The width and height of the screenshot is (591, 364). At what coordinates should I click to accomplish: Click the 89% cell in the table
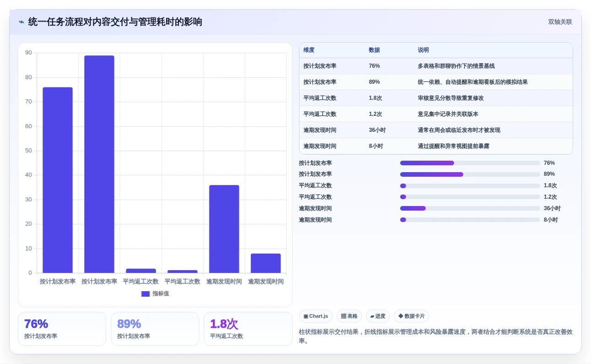point(374,82)
